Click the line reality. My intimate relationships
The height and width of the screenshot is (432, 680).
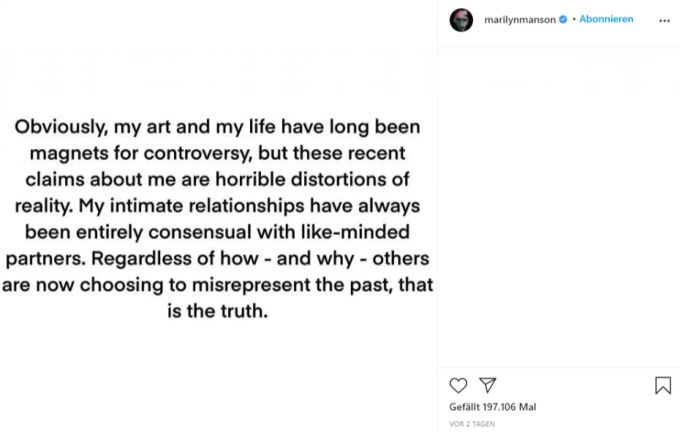pos(217,206)
